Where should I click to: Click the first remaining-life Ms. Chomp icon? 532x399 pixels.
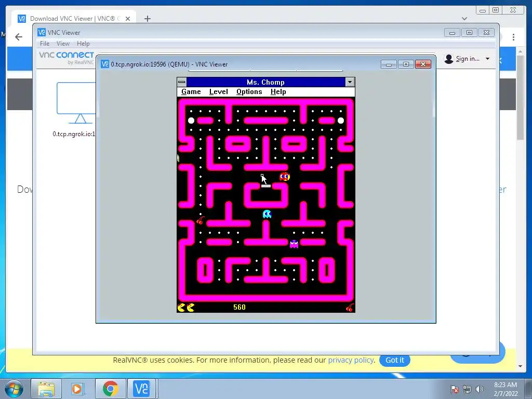[x=181, y=308]
